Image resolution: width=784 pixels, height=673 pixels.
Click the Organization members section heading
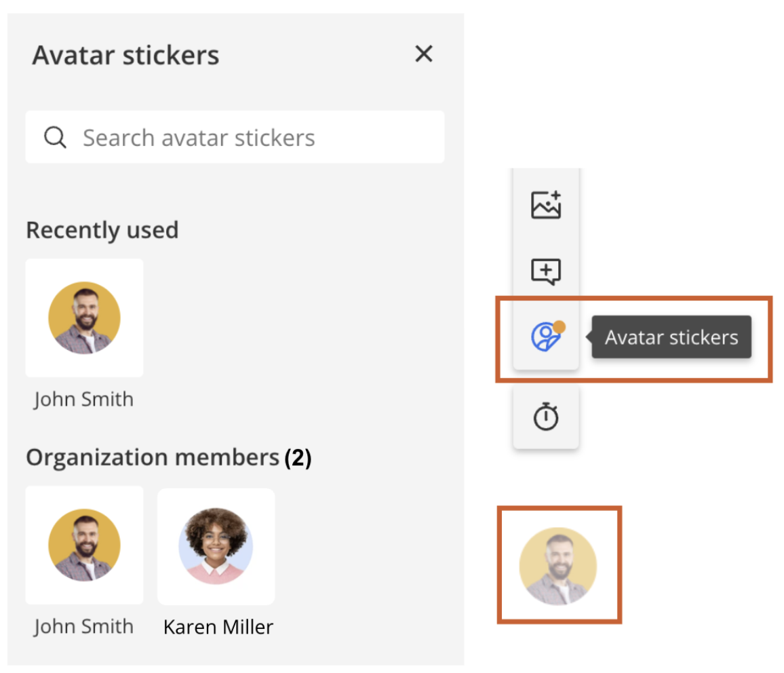tap(153, 457)
